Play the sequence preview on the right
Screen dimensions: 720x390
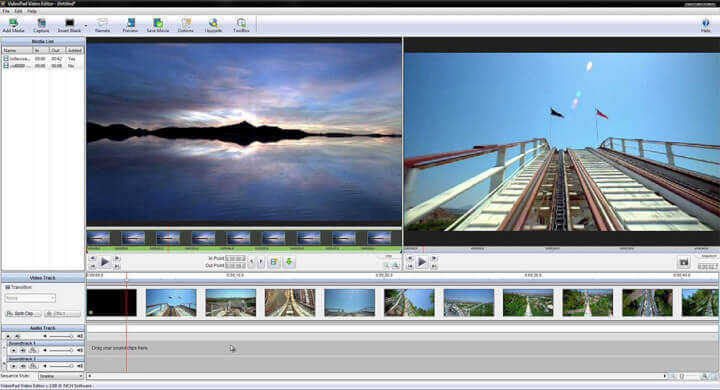click(x=422, y=262)
